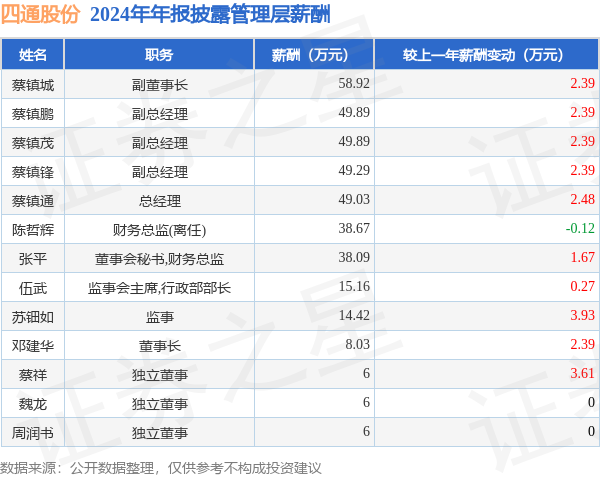Image resolution: width=600 pixels, height=477 pixels.
Task: Click the position cell 董事长 for 邓建华
Action: point(160,346)
